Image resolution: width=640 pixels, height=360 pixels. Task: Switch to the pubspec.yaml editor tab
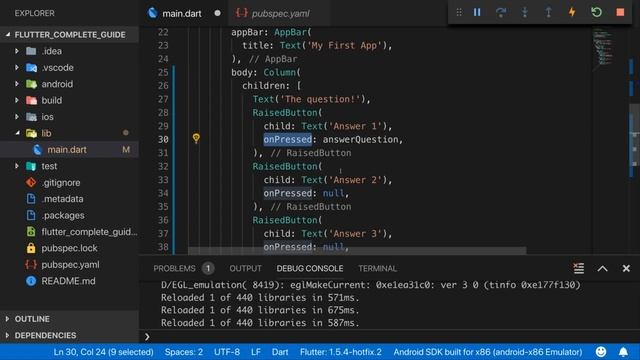click(280, 13)
